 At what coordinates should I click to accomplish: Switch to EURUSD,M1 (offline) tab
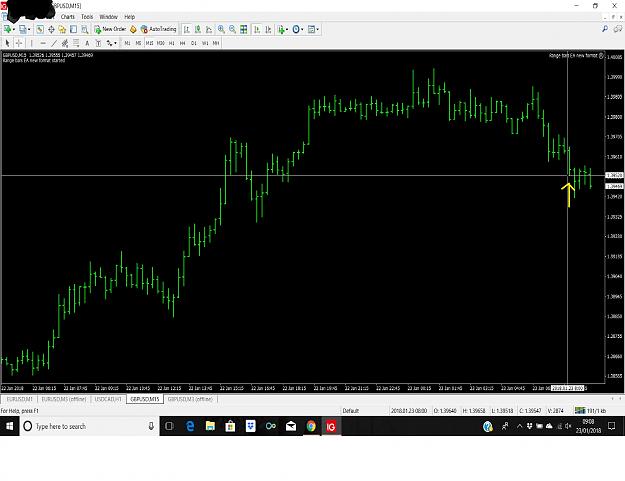(x=64, y=399)
